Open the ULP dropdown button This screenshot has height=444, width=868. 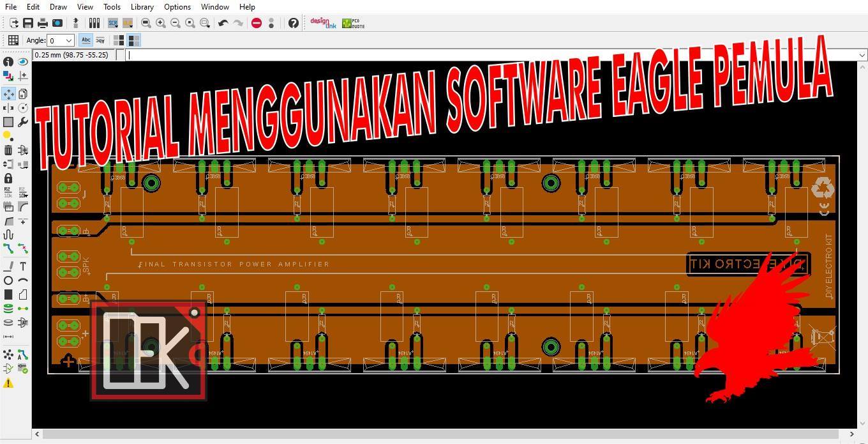(128, 23)
